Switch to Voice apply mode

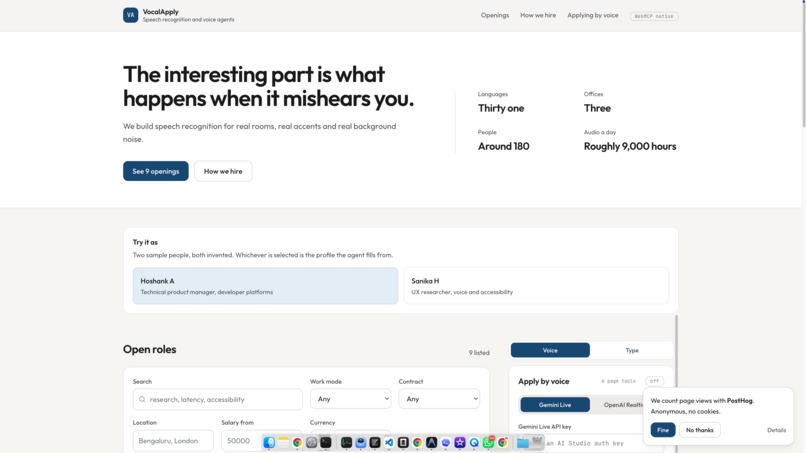550,350
